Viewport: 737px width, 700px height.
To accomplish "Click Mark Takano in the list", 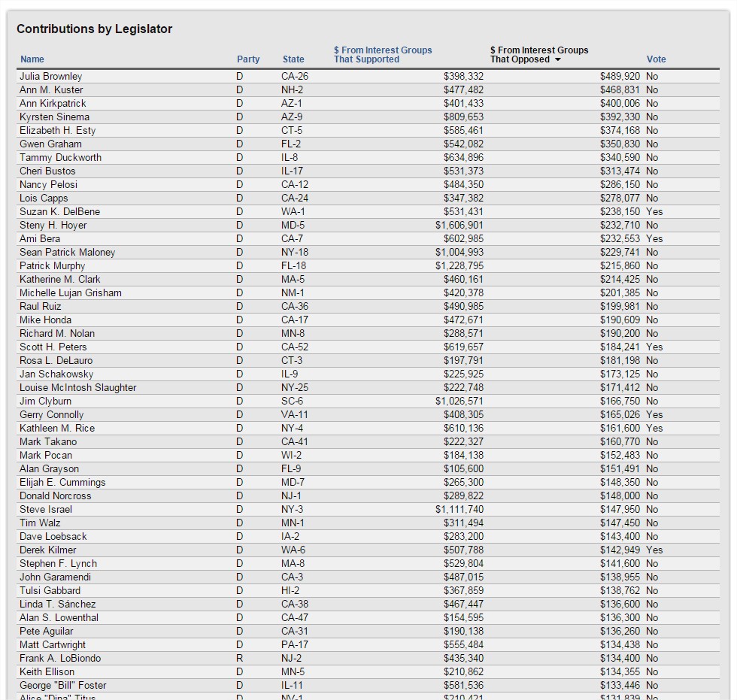I will tap(48, 442).
